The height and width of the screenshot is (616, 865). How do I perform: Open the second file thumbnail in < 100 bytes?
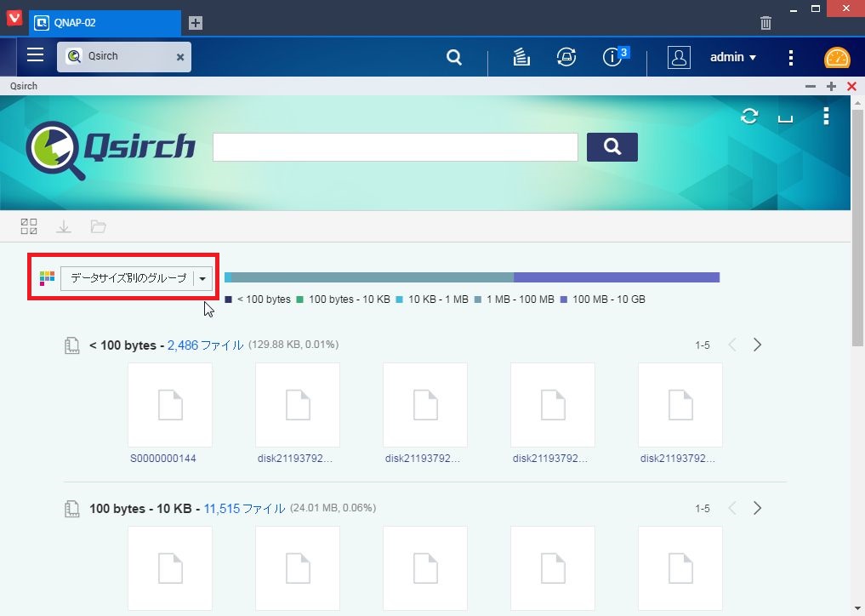298,405
